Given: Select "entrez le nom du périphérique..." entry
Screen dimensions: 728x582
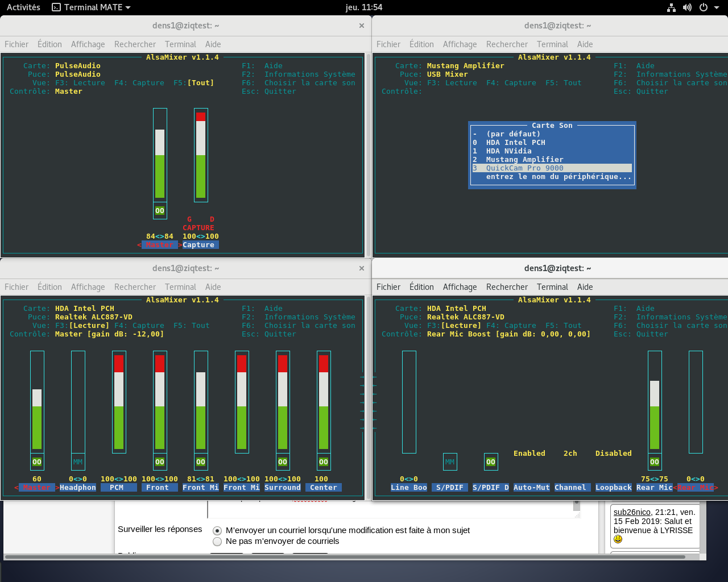Looking at the screenshot, I should pyautogui.click(x=552, y=177).
